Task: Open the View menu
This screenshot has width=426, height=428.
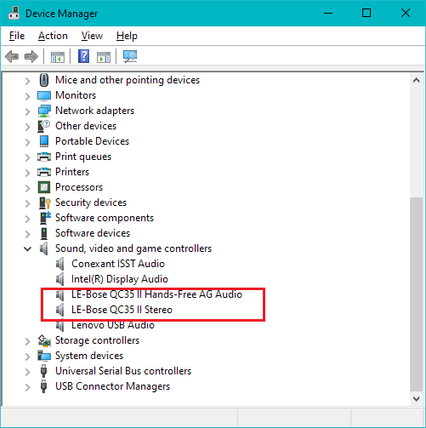Action: click(92, 36)
